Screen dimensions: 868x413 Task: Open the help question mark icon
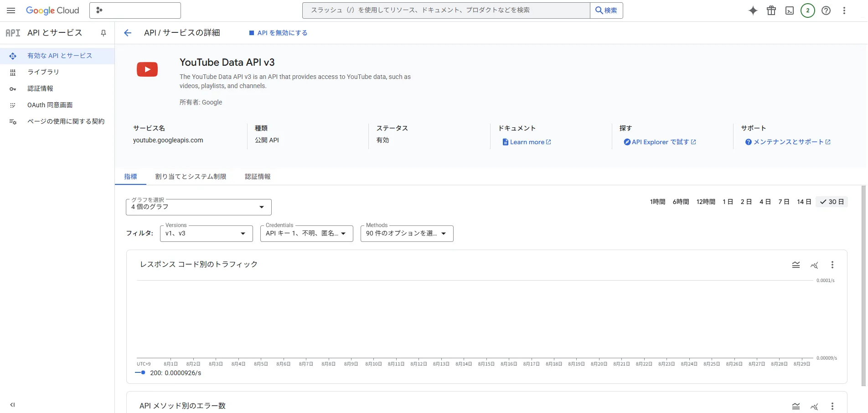tap(826, 10)
